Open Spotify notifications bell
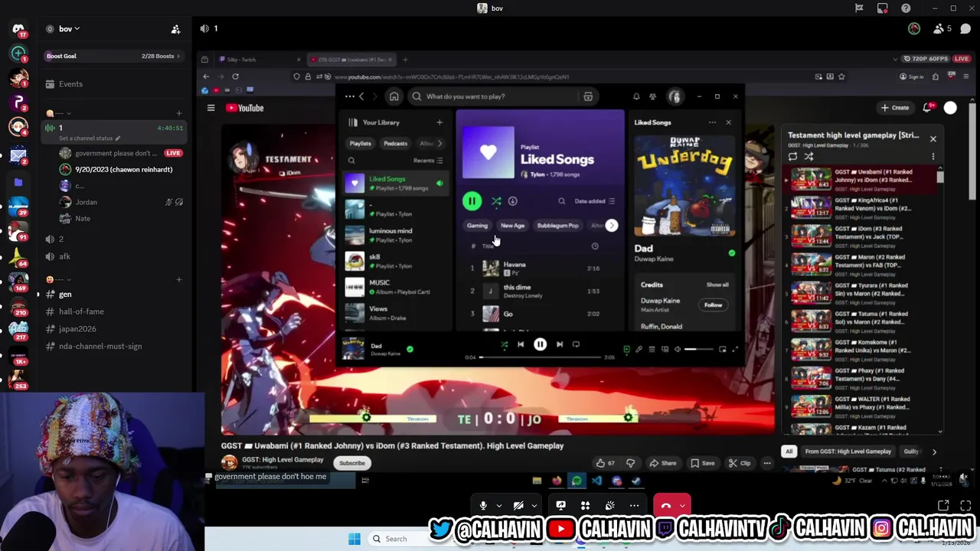 [636, 96]
